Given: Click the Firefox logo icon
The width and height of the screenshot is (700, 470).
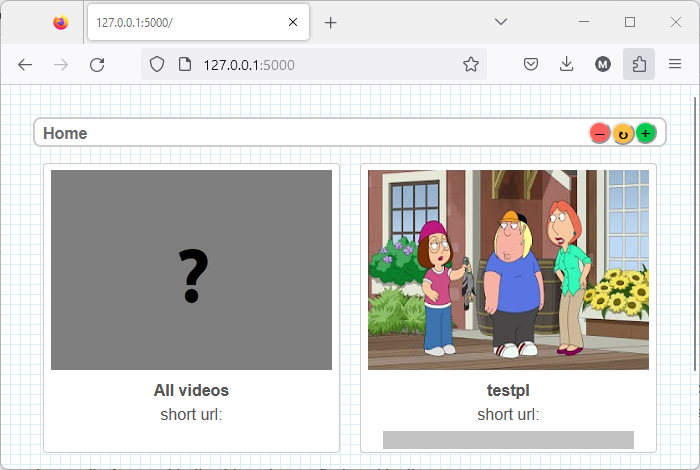Looking at the screenshot, I should click(61, 22).
